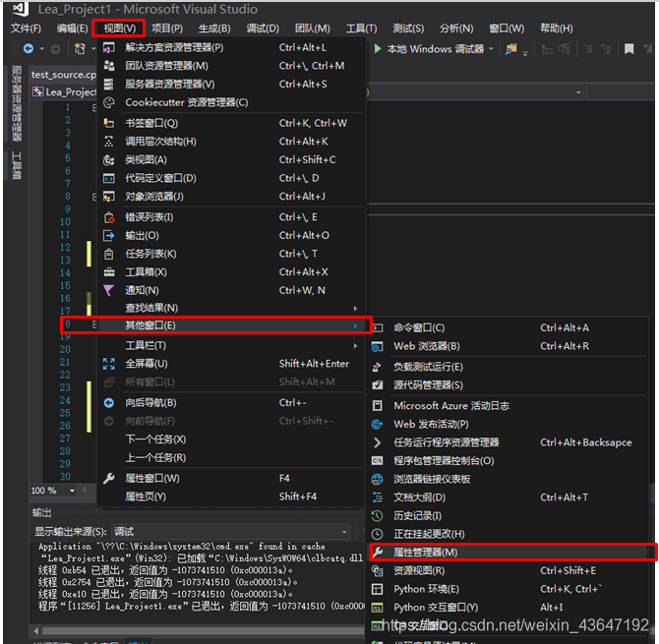Open the 编辑(E) menu
The image size is (659, 644).
(72, 29)
